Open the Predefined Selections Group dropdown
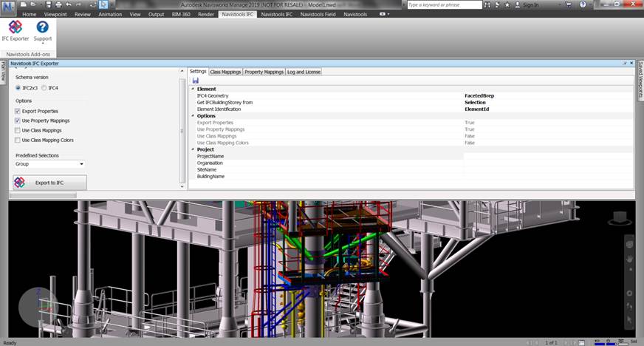644x346 pixels. tap(49, 164)
